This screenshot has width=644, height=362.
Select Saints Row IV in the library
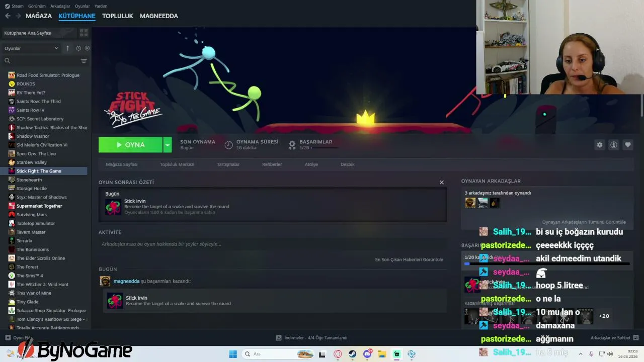click(x=30, y=110)
